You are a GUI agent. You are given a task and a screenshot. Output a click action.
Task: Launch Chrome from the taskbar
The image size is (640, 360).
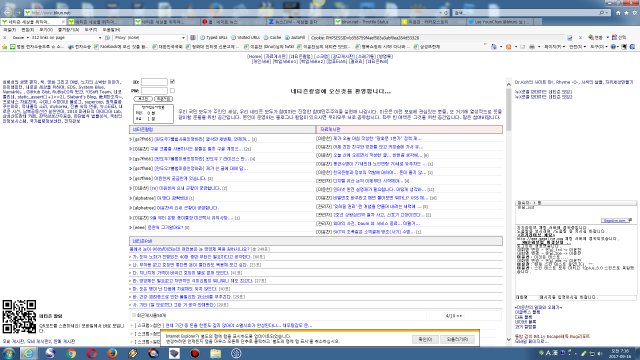tap(71, 353)
